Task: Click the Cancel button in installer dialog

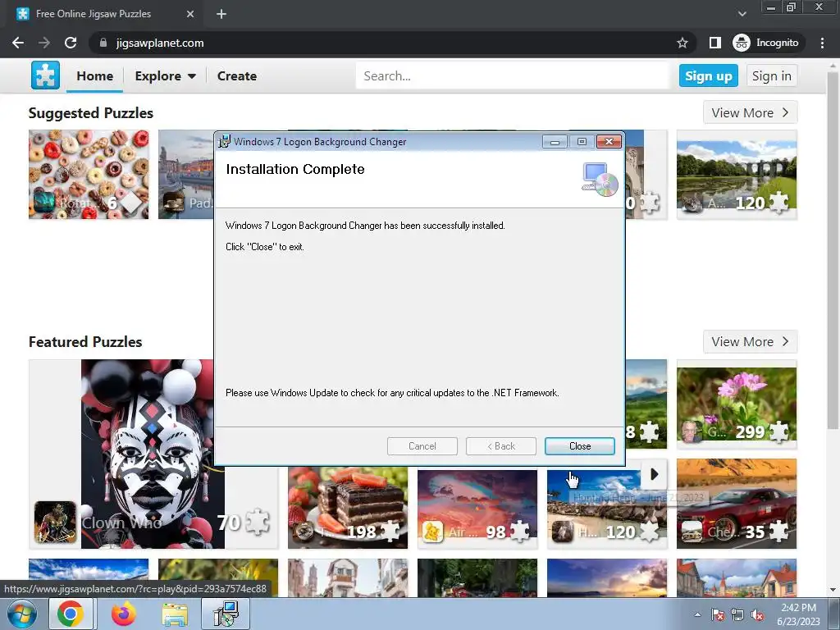Action: pos(422,446)
